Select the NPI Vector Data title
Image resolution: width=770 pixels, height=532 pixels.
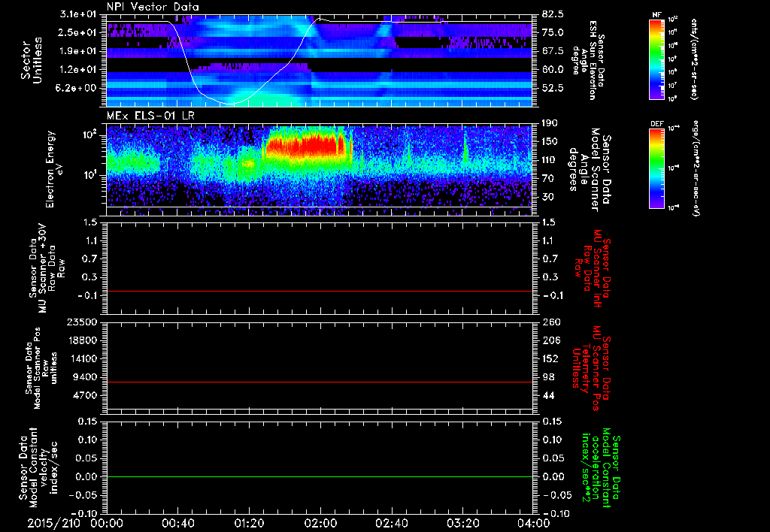click(x=153, y=8)
